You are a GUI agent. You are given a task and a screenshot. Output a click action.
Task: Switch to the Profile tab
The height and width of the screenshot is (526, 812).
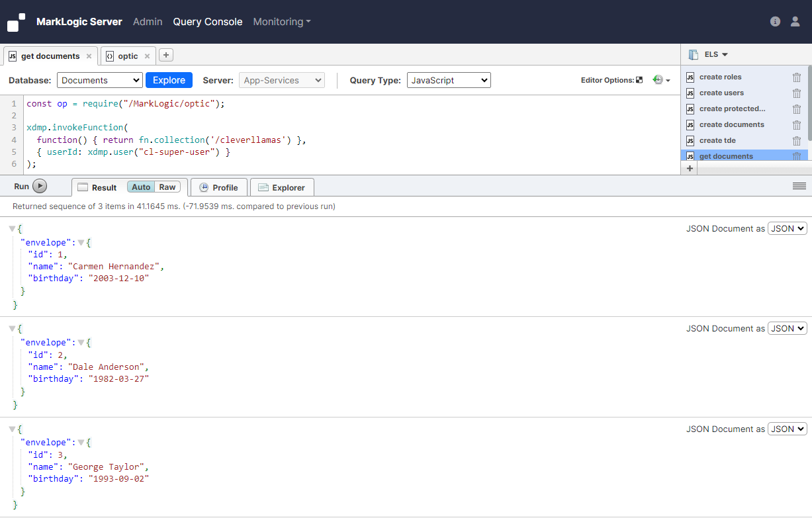[x=218, y=187]
